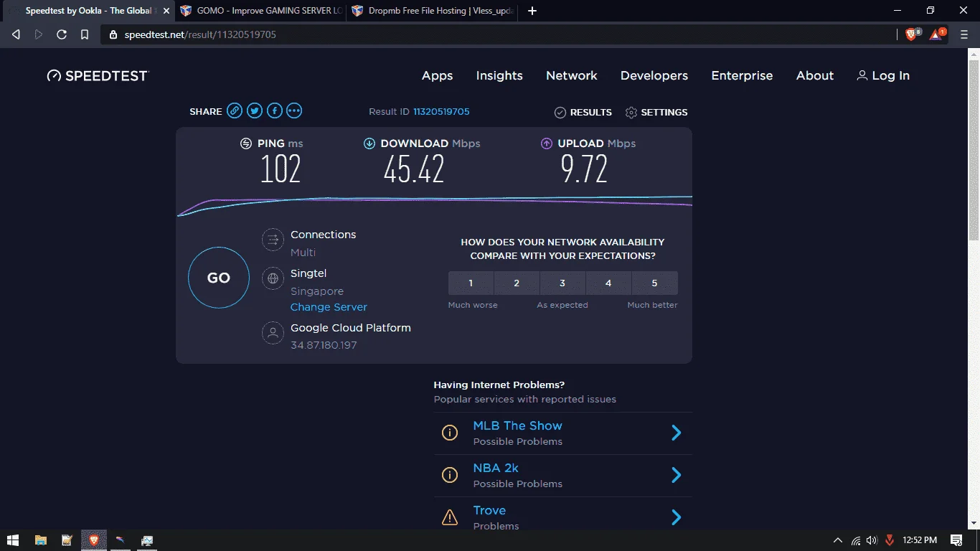Image resolution: width=980 pixels, height=551 pixels.
Task: Share result on Twitter
Action: (x=255, y=110)
